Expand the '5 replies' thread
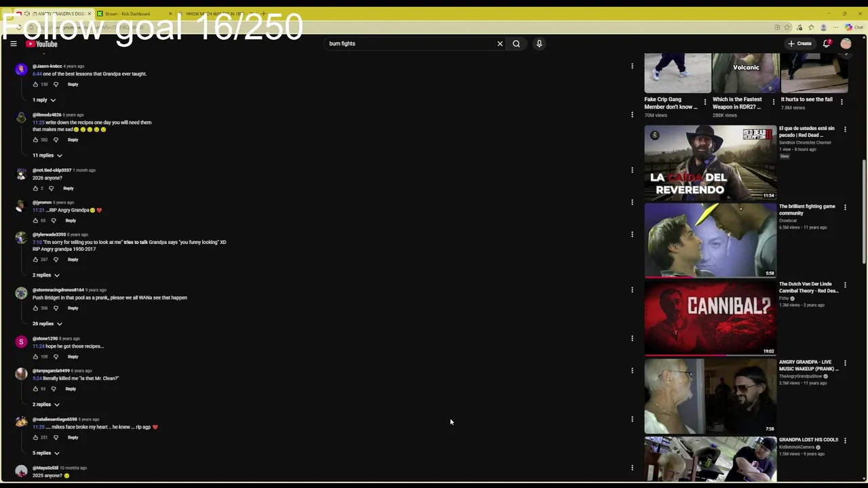The image size is (868, 488). 45,453
